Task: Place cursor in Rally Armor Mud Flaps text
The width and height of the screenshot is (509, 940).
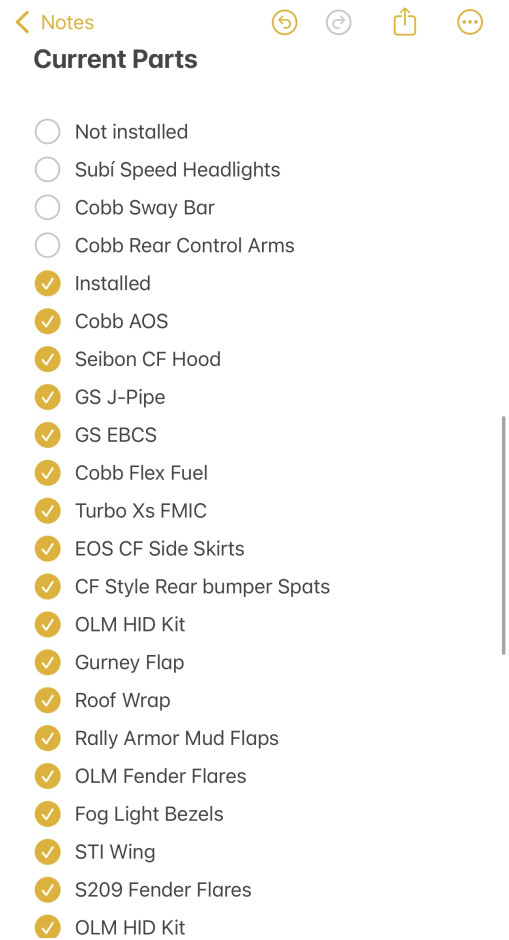Action: 177,738
